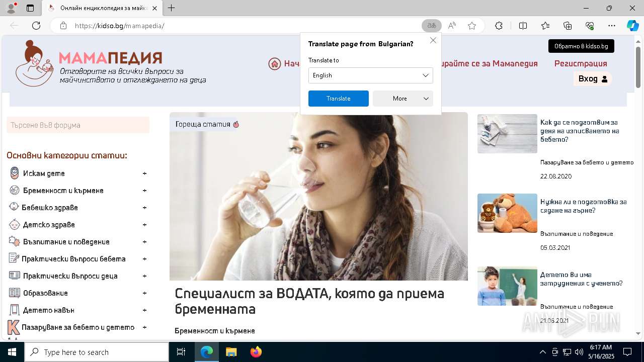
Task: Click the boy at chalkboard thumbnail
Action: [507, 286]
